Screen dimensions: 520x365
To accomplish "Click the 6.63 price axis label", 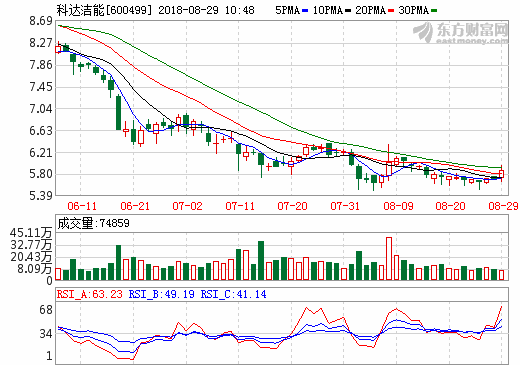I will pyautogui.click(x=41, y=131).
